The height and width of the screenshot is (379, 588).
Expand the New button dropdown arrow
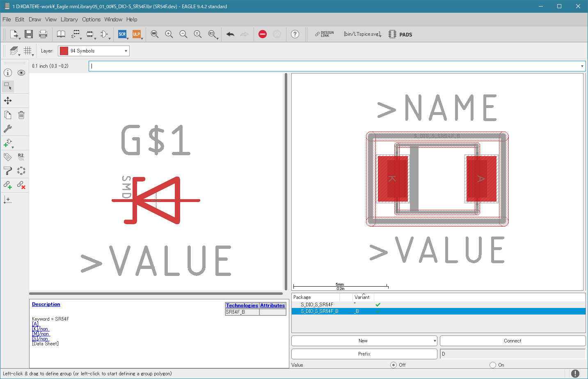(x=435, y=341)
